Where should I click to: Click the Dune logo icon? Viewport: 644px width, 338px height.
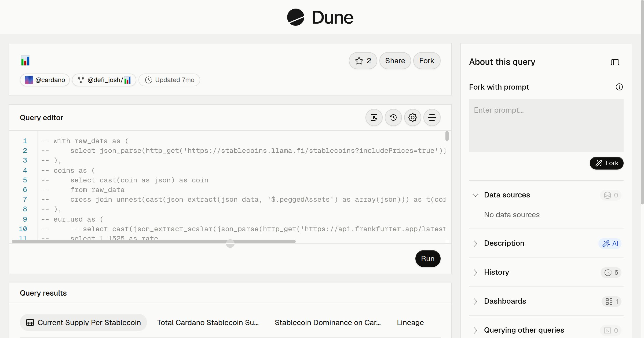click(295, 17)
